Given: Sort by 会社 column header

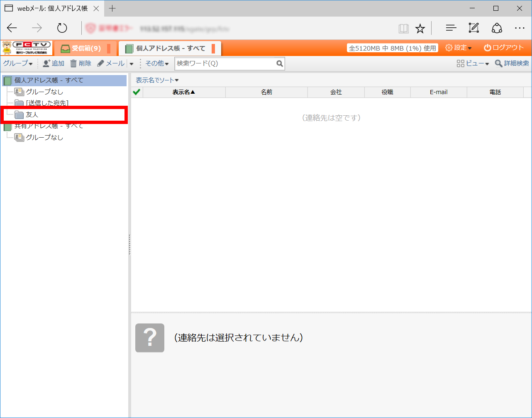Looking at the screenshot, I should click(336, 92).
